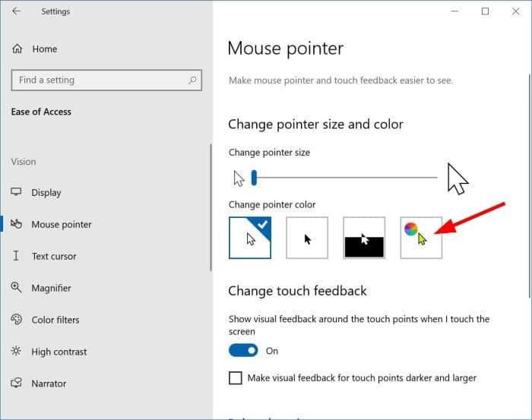Screen dimensions: 532x420
Task: Click the Mouse pointer sidebar icon
Action: coord(16,224)
